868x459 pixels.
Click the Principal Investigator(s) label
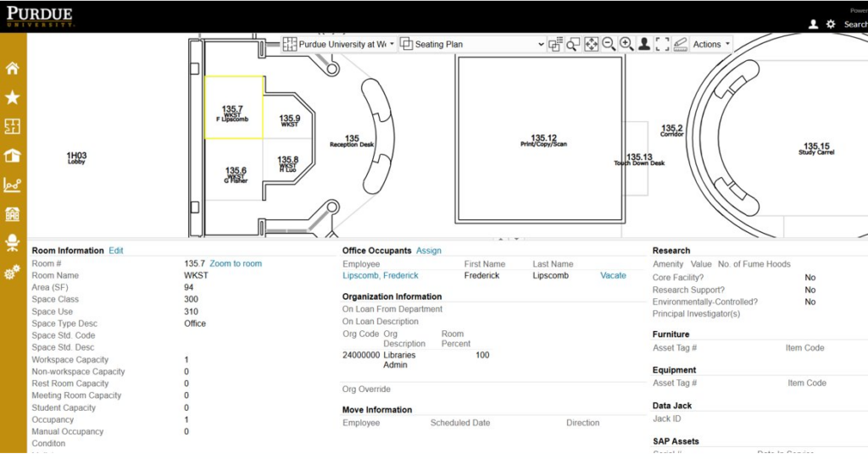pyautogui.click(x=696, y=314)
